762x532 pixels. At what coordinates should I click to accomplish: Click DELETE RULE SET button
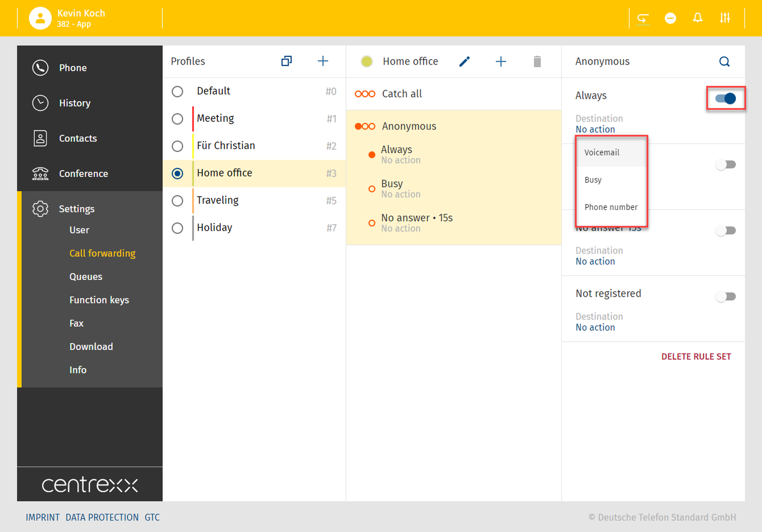696,356
